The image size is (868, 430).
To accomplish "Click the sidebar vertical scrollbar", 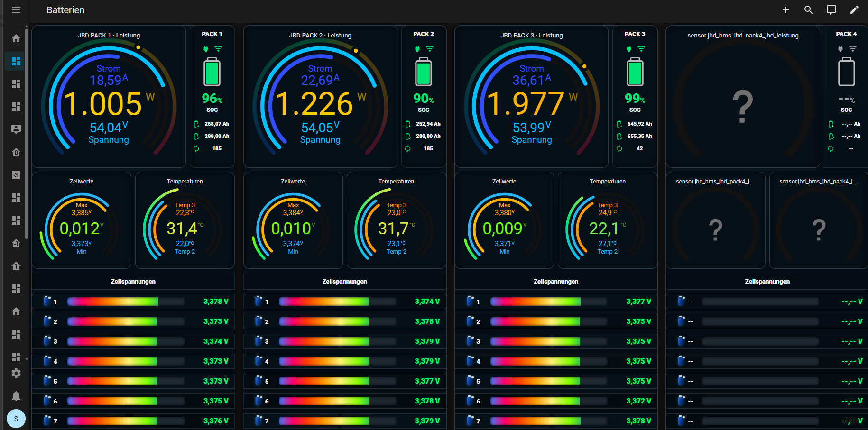I will tap(27, 133).
